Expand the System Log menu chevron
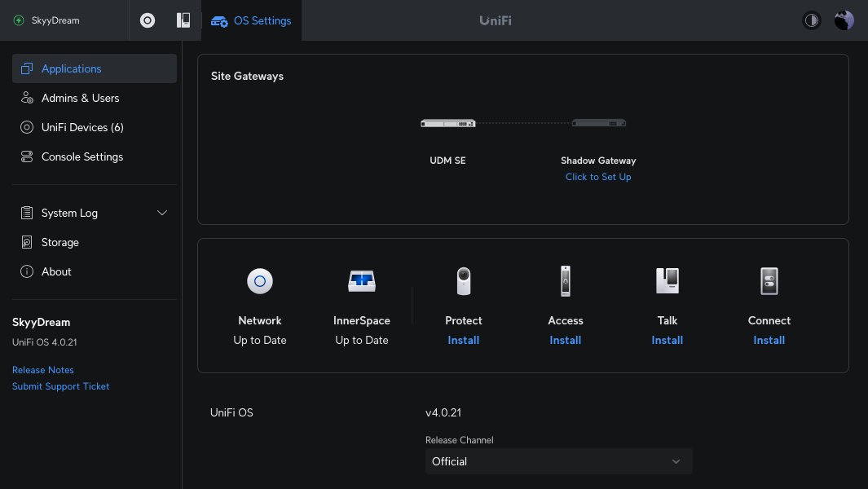 pyautogui.click(x=162, y=213)
